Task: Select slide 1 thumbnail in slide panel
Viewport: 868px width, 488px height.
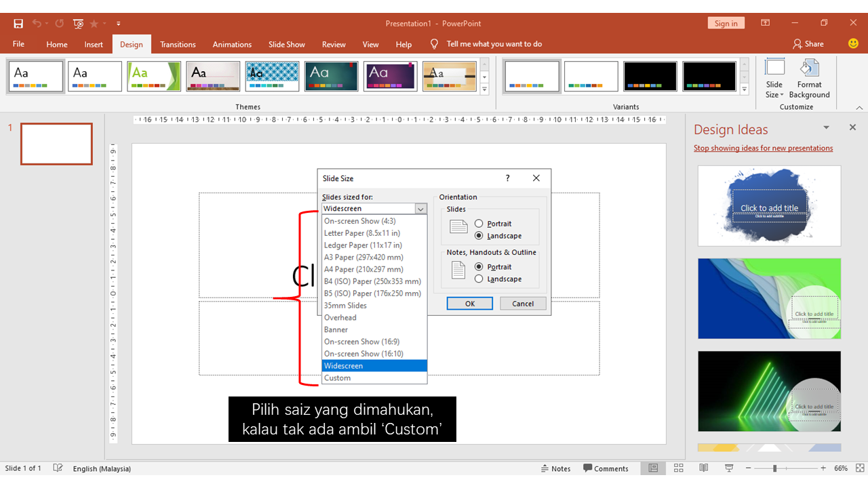Action: [x=56, y=144]
